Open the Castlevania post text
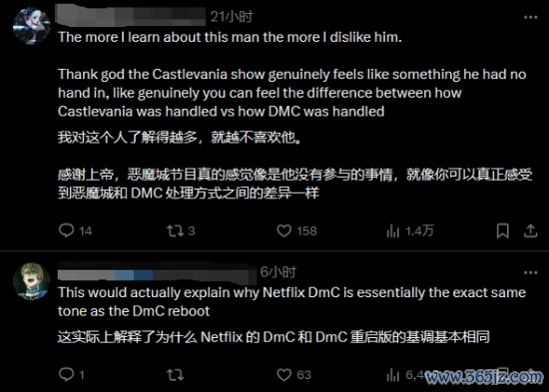This screenshot has width=549, height=392. (x=292, y=74)
